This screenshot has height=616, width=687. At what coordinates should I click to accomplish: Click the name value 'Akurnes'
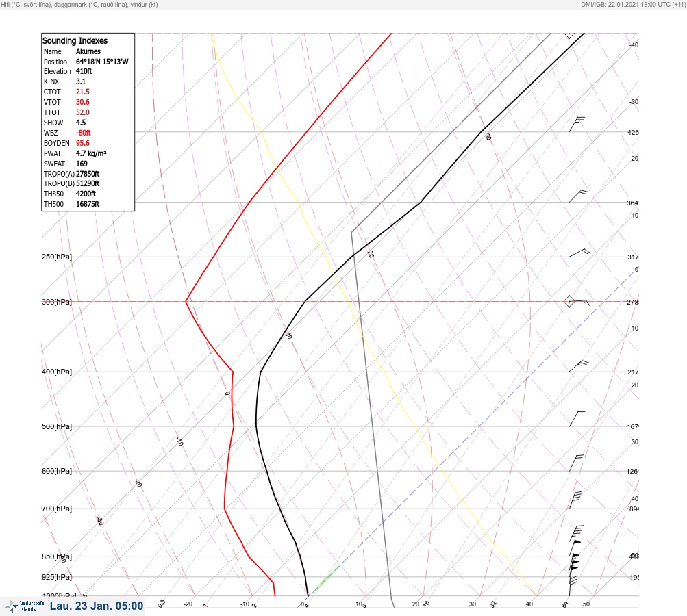tap(88, 51)
